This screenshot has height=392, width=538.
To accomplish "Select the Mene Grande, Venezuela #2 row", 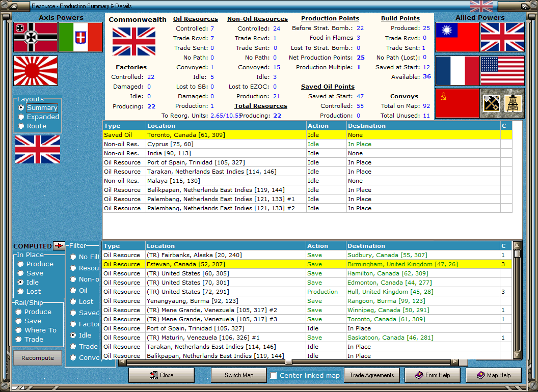I will 307,310.
